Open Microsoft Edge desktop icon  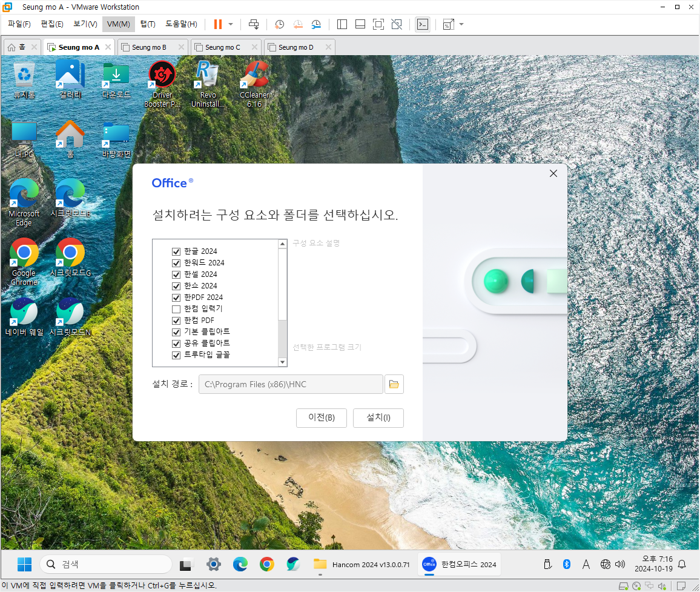[24, 203]
